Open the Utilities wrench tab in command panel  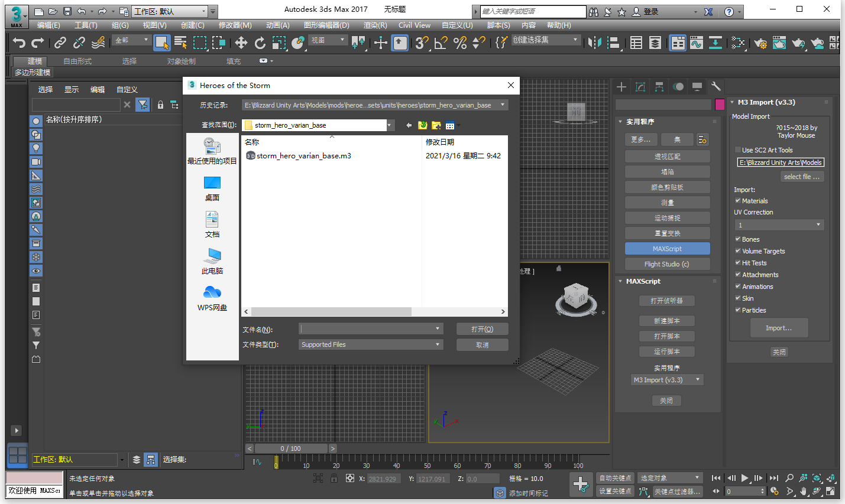pos(716,87)
